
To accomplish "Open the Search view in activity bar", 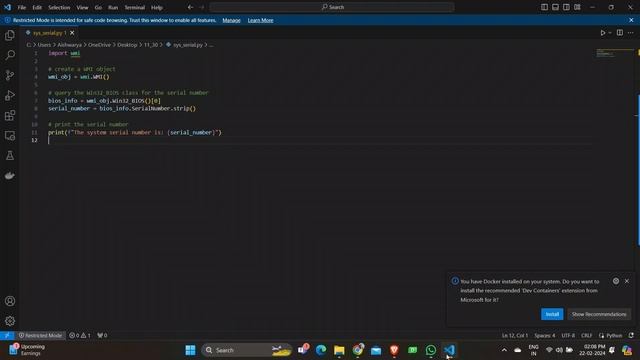I will tap(10, 55).
